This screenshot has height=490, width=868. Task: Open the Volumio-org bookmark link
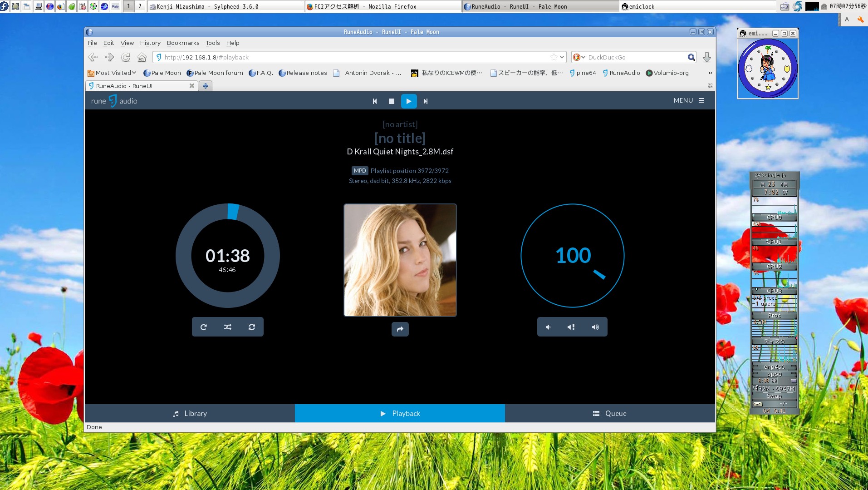[667, 73]
